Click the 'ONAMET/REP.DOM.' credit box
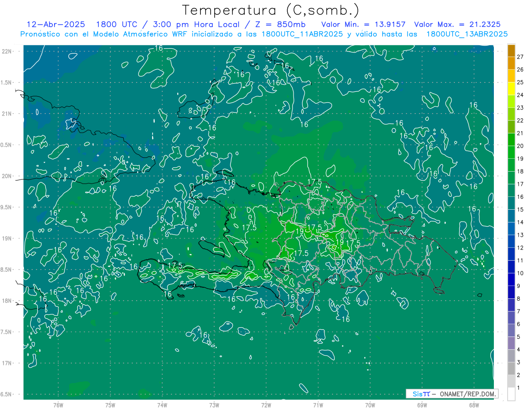Screen dimensions: 532x411 (452, 394)
